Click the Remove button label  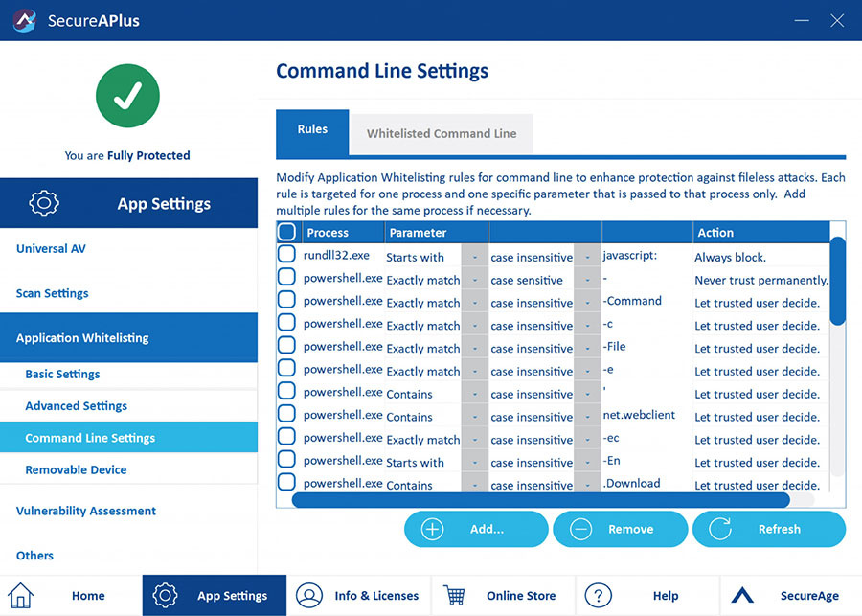click(630, 529)
